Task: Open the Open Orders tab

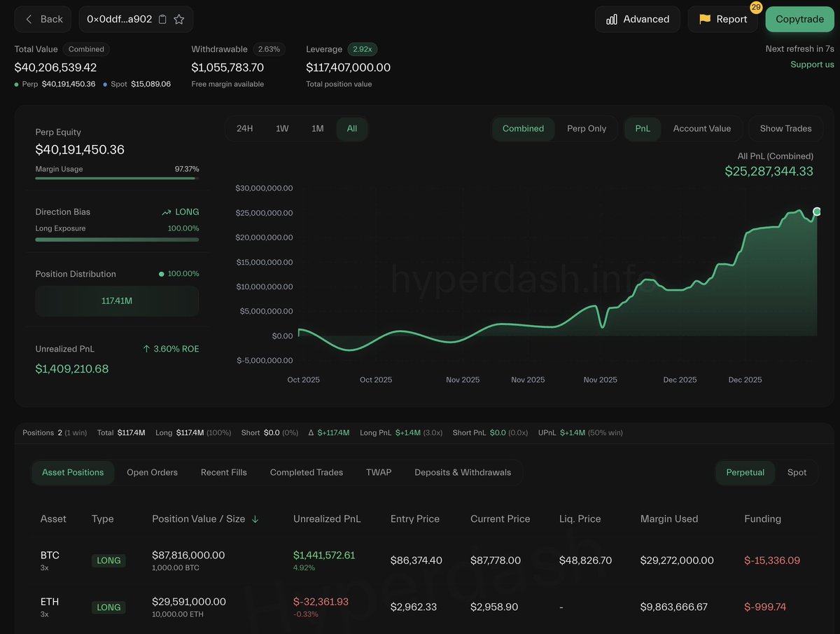Action: pos(152,472)
